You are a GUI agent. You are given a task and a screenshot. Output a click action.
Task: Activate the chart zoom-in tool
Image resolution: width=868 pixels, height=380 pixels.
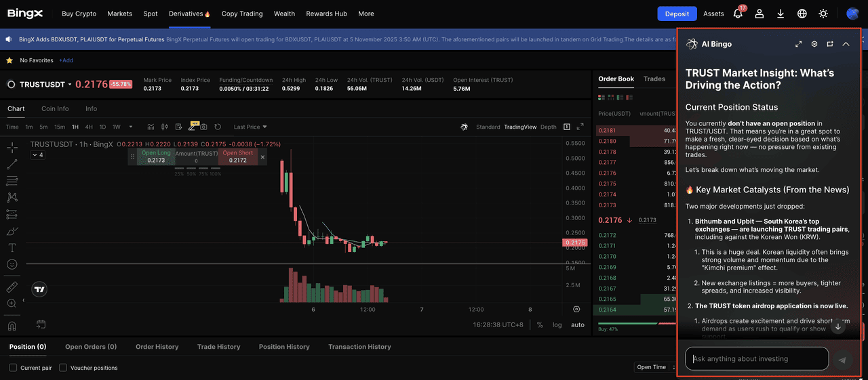pyautogui.click(x=12, y=303)
